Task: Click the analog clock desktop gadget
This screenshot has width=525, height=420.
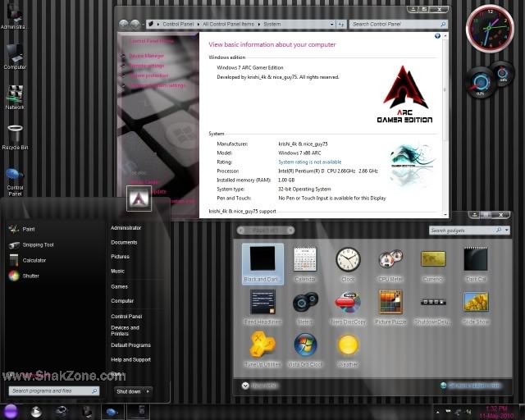Action: click(491, 29)
